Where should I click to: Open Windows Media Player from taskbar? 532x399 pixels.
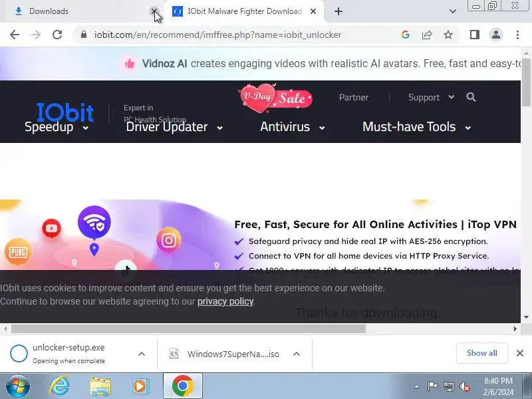140,386
